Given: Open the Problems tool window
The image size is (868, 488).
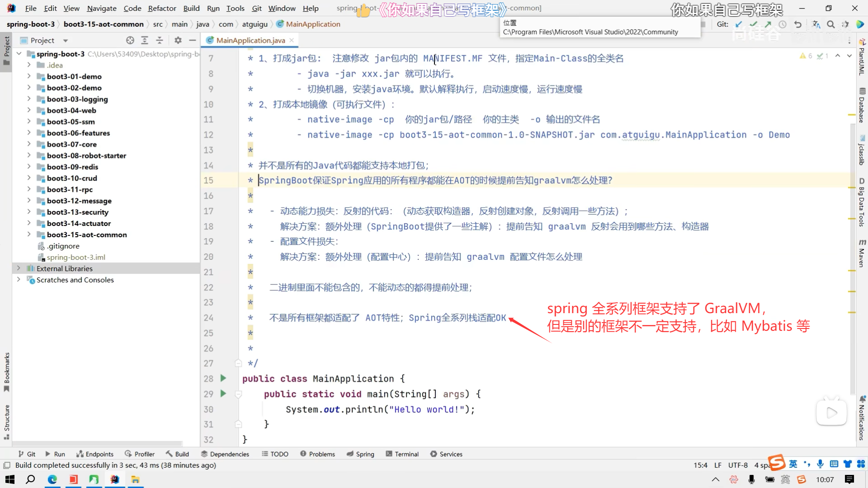Looking at the screenshot, I should click(317, 454).
